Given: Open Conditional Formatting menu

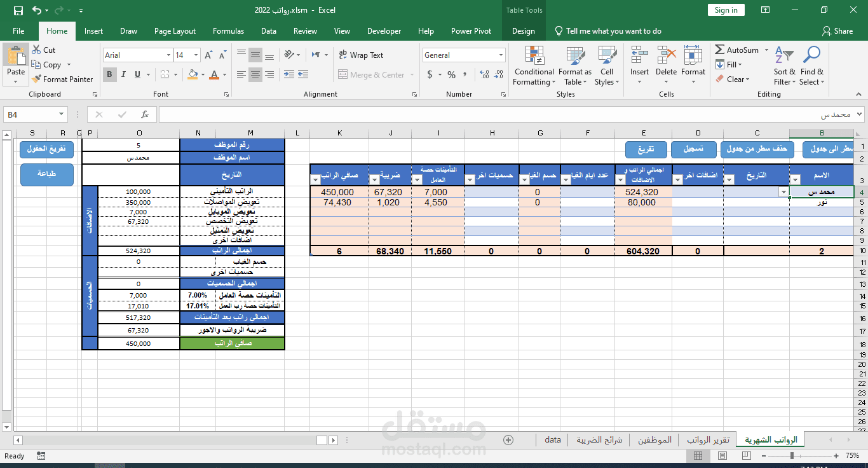Looking at the screenshot, I should (534, 65).
